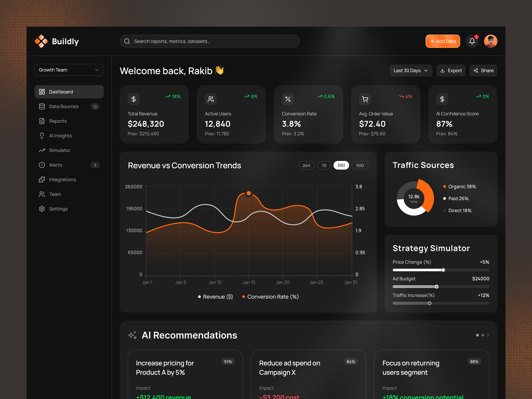
Task: Open the notification bell
Action: (x=472, y=41)
